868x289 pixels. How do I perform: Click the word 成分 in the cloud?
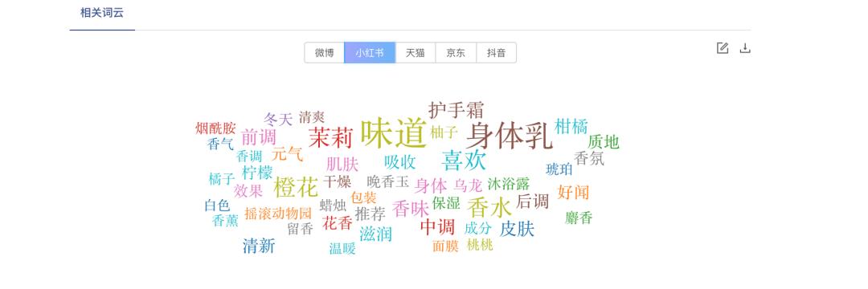point(477,228)
